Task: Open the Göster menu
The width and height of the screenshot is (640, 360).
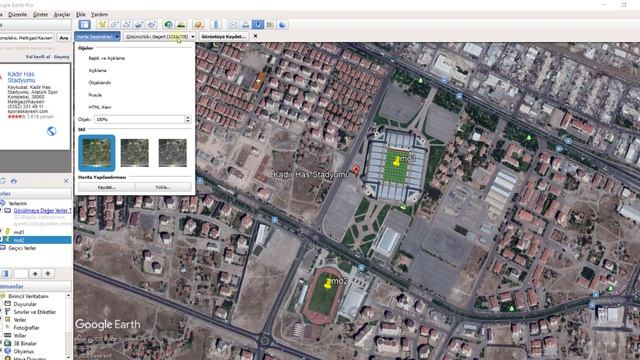Action: pyautogui.click(x=40, y=14)
